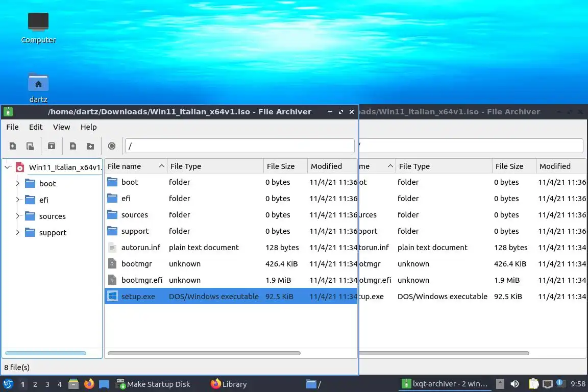Click the "1.9 MiB" cell in background window

point(507,280)
